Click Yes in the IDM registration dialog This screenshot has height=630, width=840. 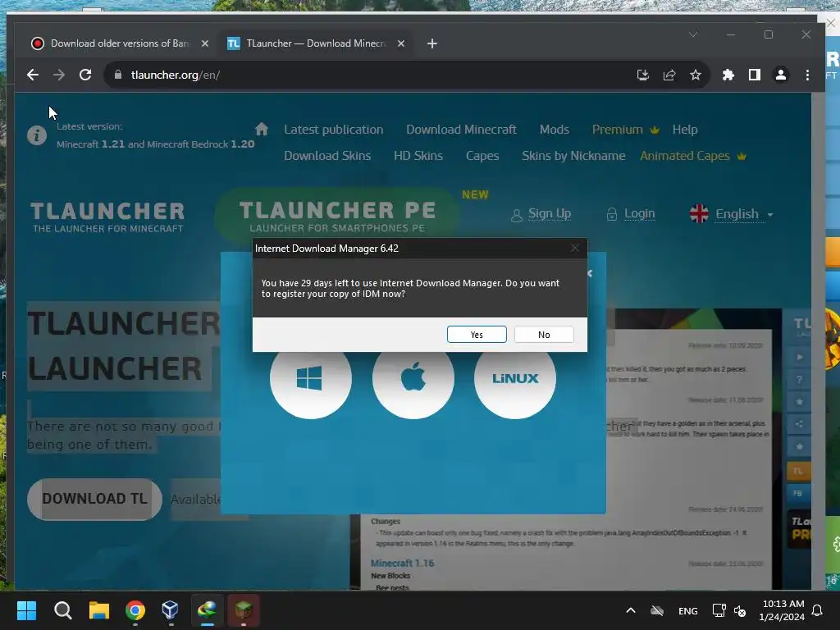tap(477, 335)
